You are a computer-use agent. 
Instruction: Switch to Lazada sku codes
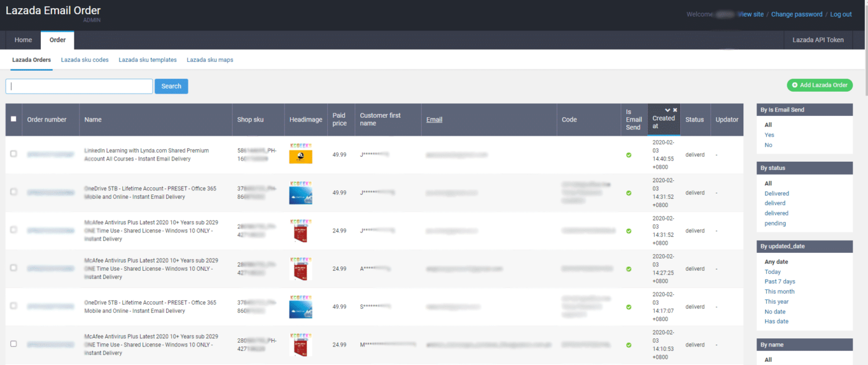[x=85, y=60]
